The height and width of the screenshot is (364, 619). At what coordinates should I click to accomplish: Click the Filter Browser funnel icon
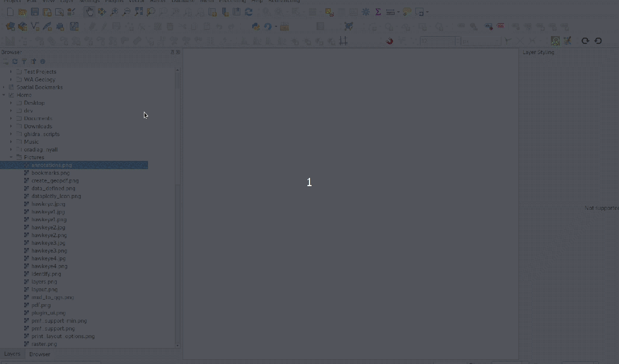[24, 61]
